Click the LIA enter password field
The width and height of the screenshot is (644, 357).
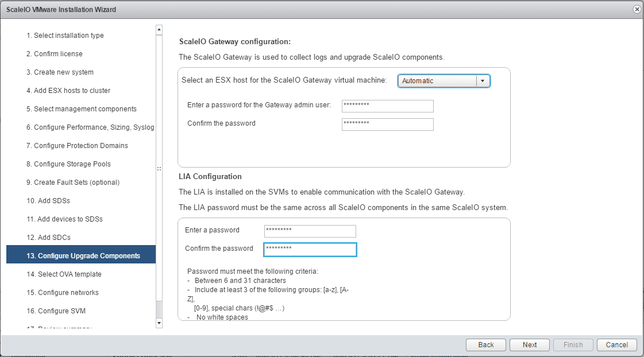tap(310, 231)
